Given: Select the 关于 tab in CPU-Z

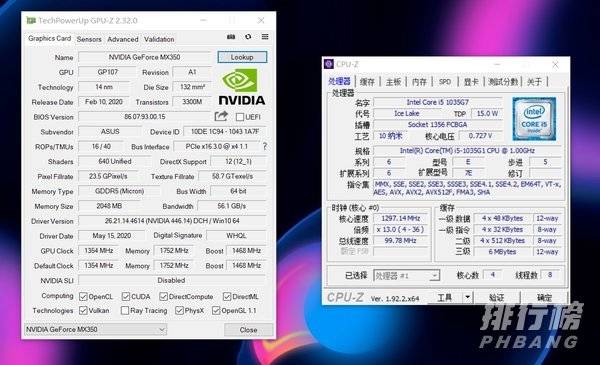Looking at the screenshot, I should coord(535,81).
